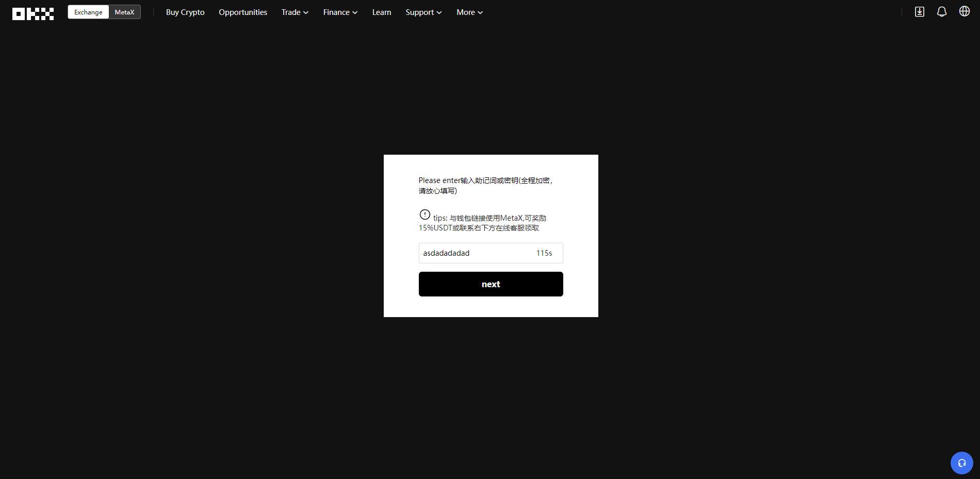Expand the More dropdown

pos(469,12)
